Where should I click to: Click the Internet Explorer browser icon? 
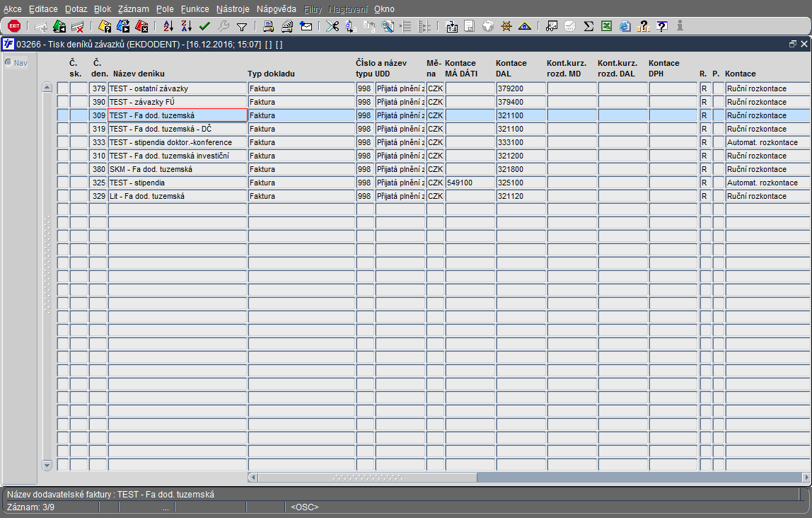coord(625,26)
